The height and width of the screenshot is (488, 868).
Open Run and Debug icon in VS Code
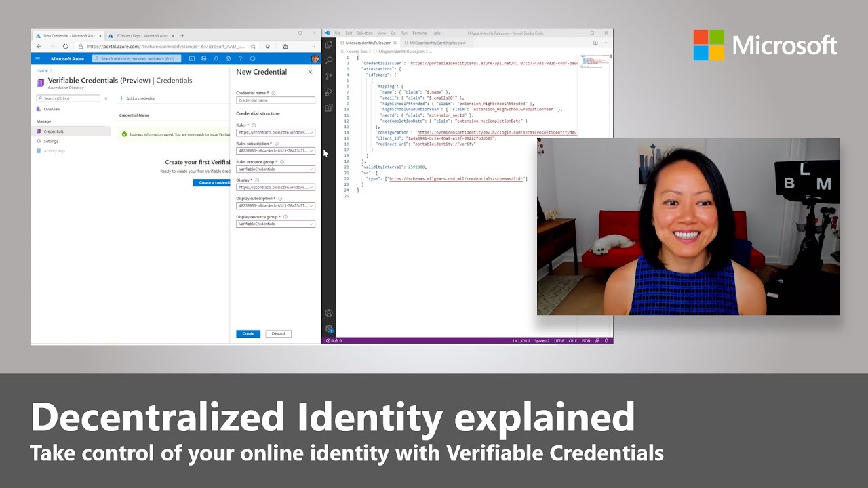329,91
